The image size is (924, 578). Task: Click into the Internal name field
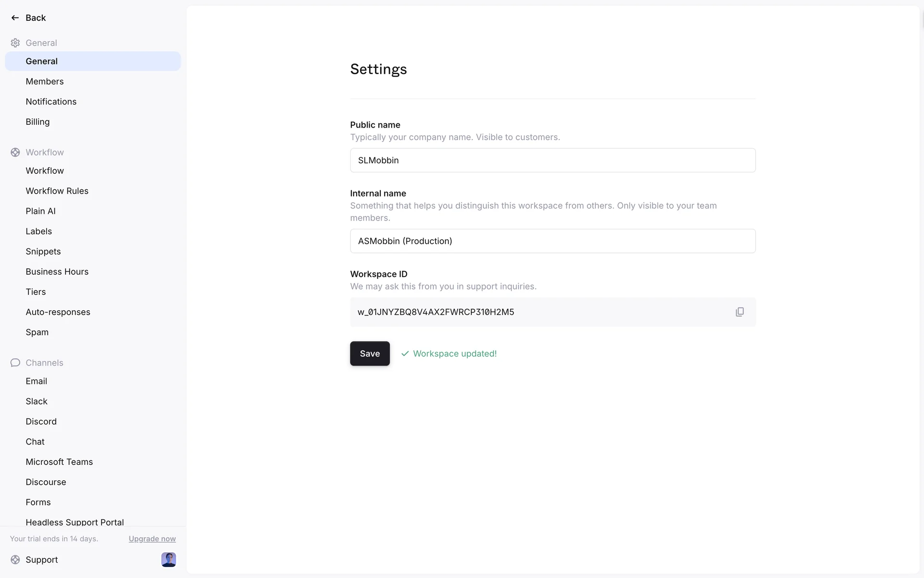pos(552,241)
